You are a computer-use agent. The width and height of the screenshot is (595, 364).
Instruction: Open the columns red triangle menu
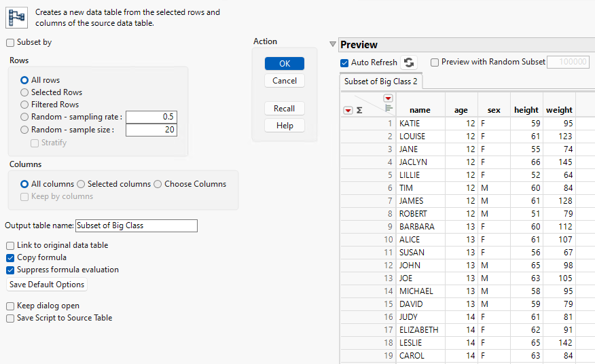point(388,98)
